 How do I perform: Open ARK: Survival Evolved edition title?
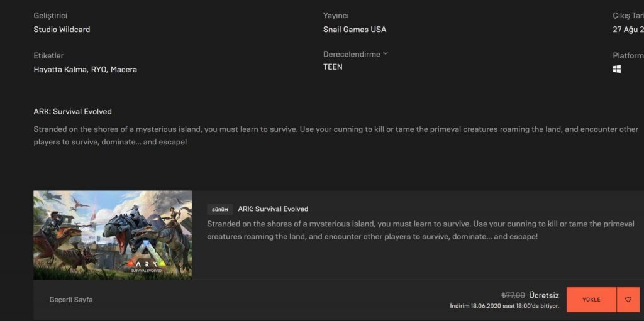[273, 209]
